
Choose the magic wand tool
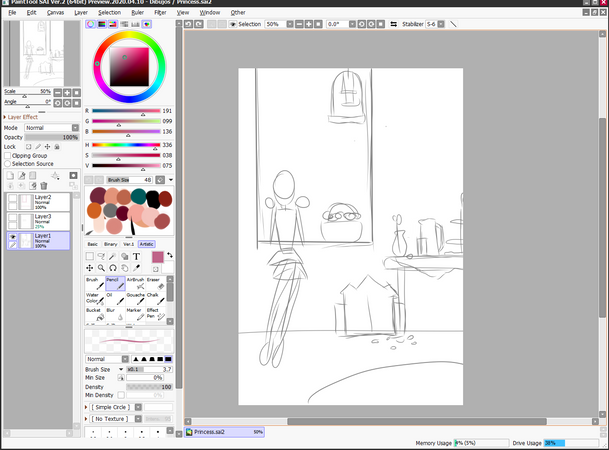click(113, 256)
